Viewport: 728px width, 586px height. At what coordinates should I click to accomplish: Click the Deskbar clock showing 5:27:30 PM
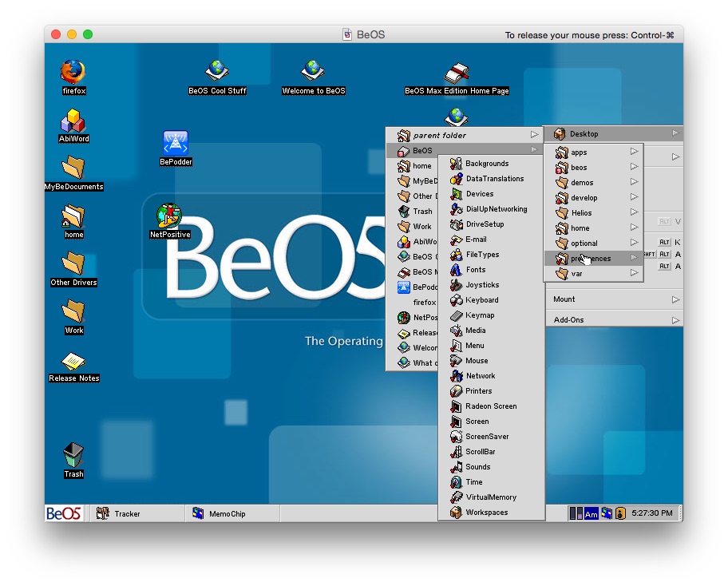pyautogui.click(x=652, y=513)
